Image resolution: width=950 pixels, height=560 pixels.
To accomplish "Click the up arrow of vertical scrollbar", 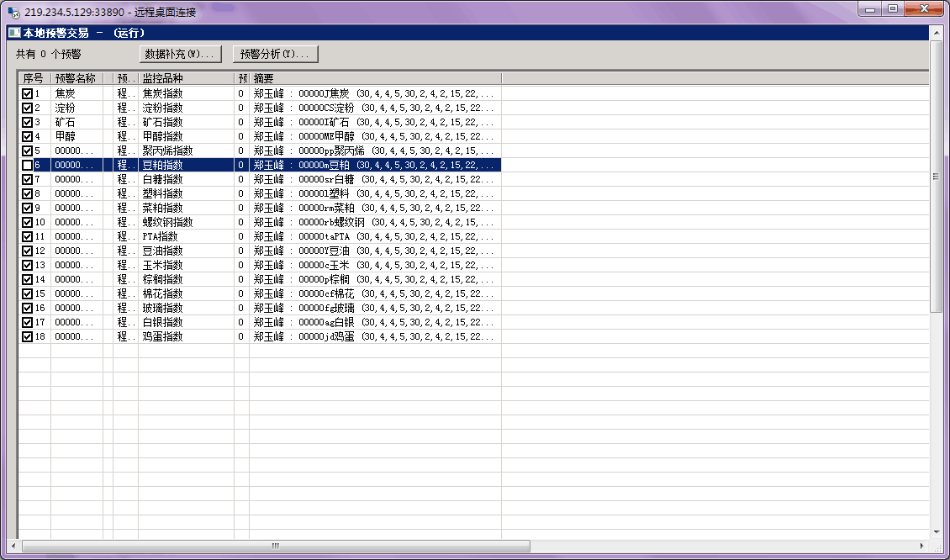I will 936,33.
